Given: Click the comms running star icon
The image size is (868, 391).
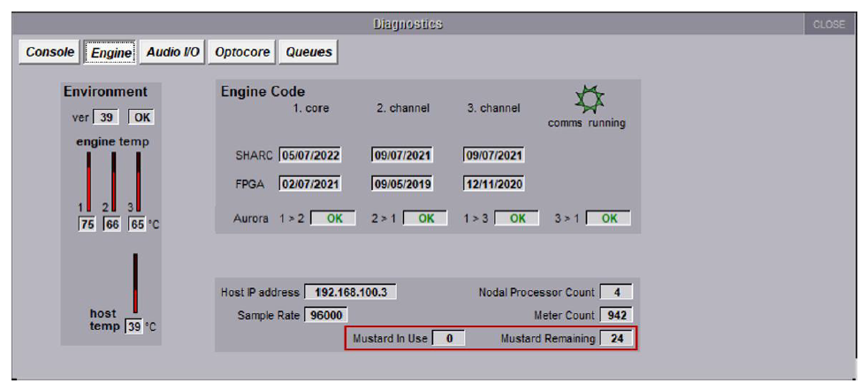Looking at the screenshot, I should pos(587,99).
